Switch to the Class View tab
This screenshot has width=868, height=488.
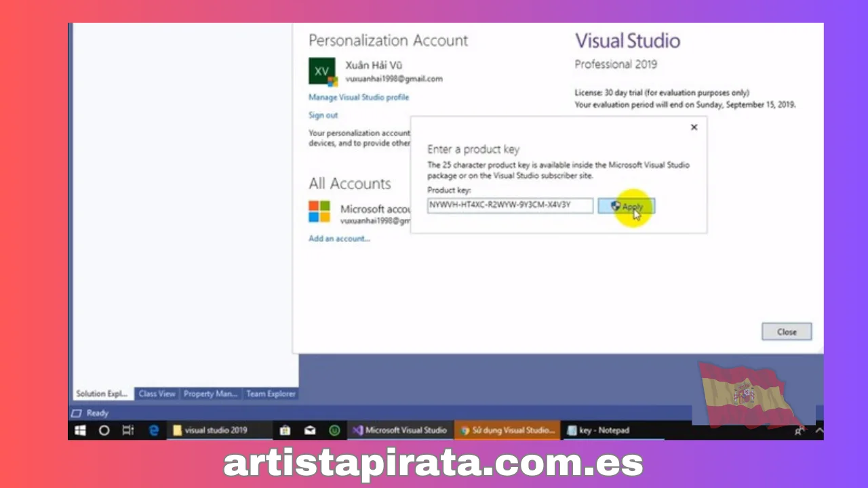[x=157, y=394]
